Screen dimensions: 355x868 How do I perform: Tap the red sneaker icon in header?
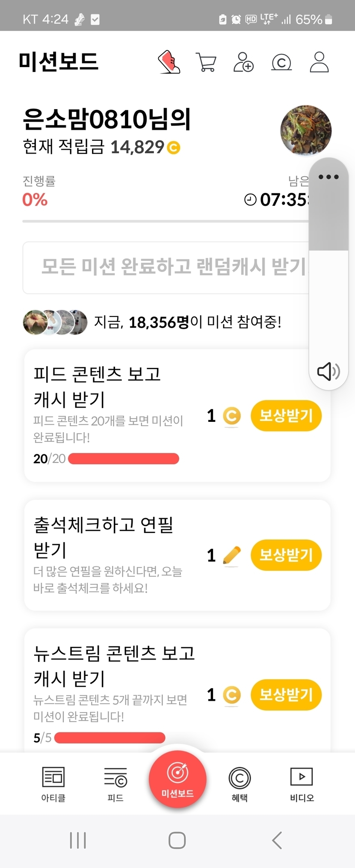(x=169, y=62)
